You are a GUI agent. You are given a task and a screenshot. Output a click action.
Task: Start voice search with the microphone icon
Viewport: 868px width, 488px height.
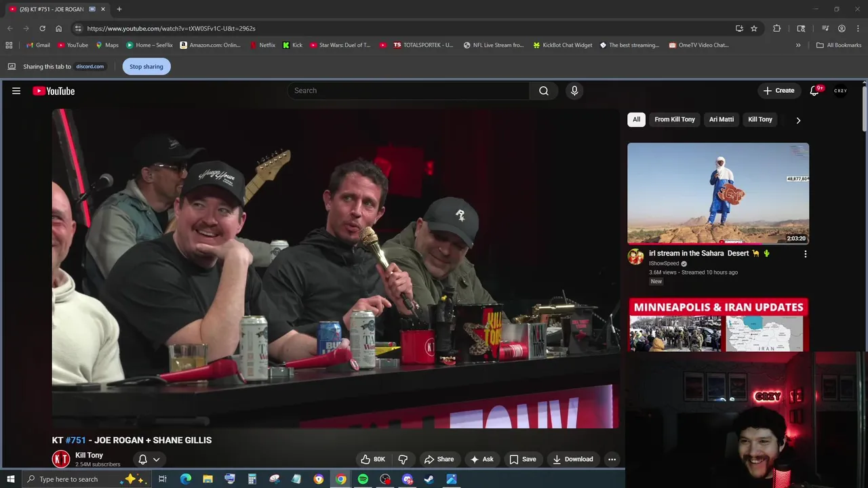(574, 91)
